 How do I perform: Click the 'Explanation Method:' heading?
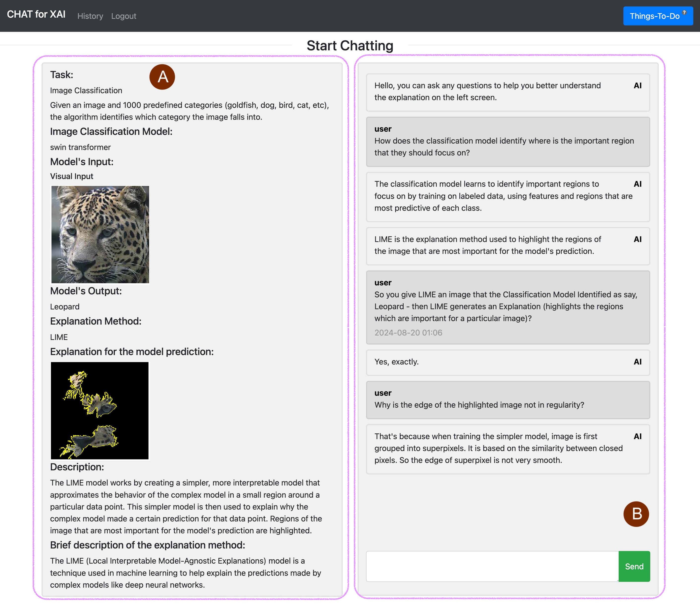pos(95,321)
